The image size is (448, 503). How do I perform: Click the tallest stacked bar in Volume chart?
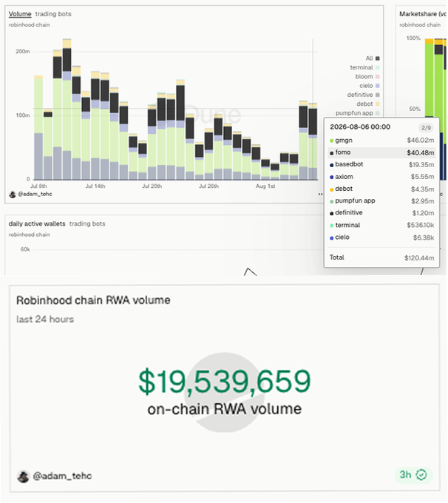coord(67,109)
